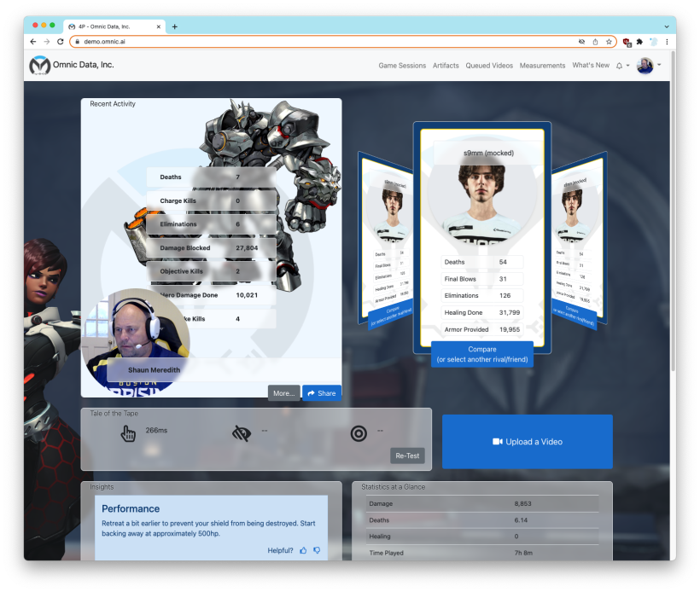Viewport: 700px width, 592px height.
Task: Click the target accuracy icon in Tale of the Tape
Action: (x=359, y=433)
